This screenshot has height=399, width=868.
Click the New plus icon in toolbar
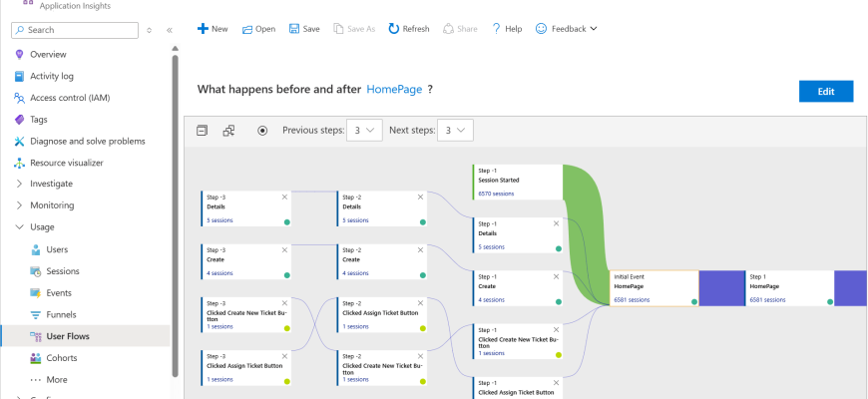coord(203,29)
